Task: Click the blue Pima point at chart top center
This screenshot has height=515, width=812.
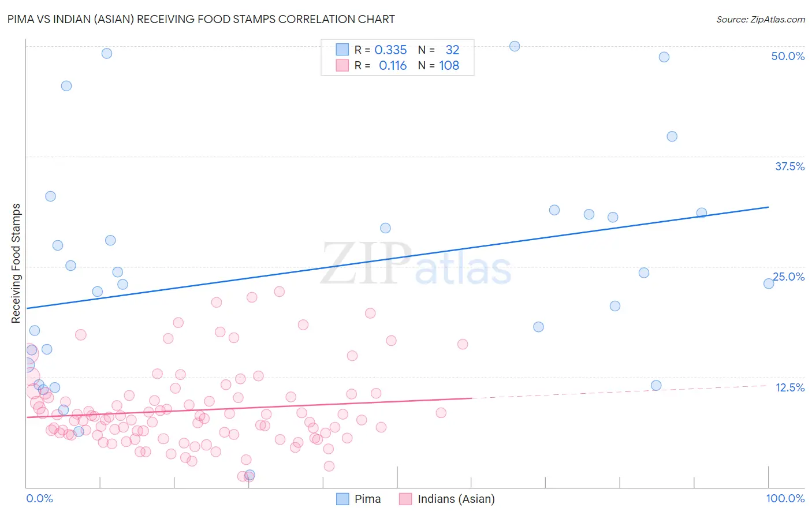Action: coord(515,46)
